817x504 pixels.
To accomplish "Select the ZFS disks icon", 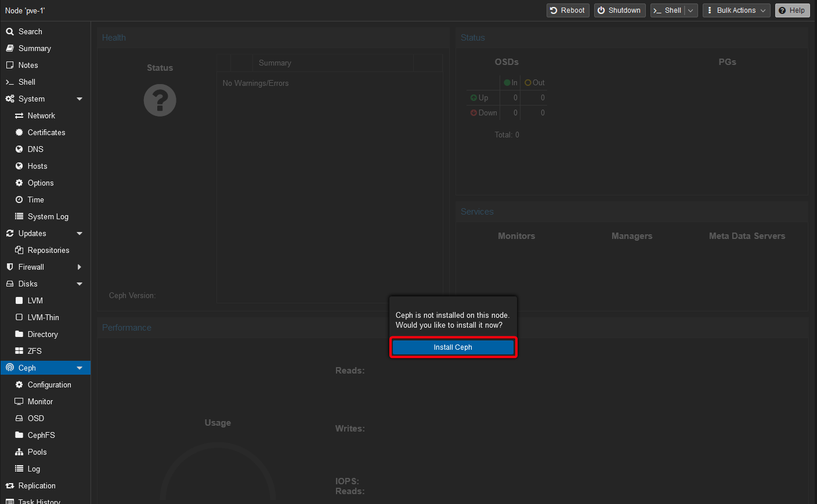I will click(x=19, y=351).
